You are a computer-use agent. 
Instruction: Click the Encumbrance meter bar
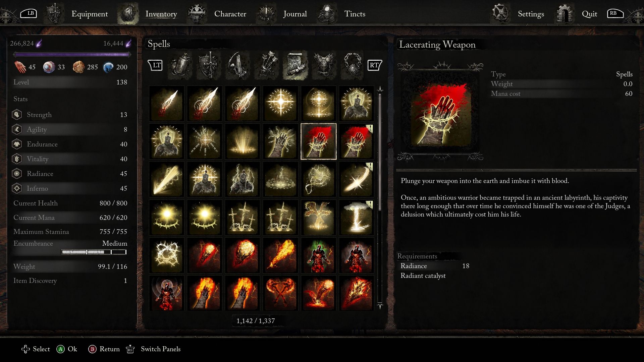click(x=94, y=252)
